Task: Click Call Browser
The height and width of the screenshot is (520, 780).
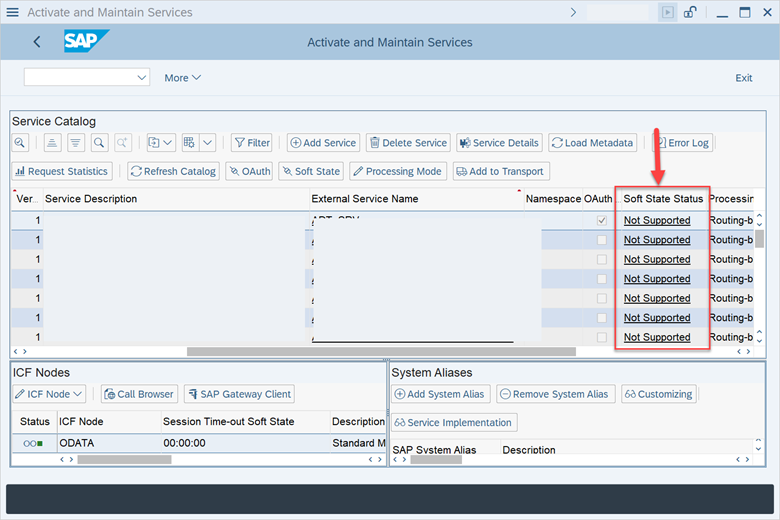Action: (139, 394)
